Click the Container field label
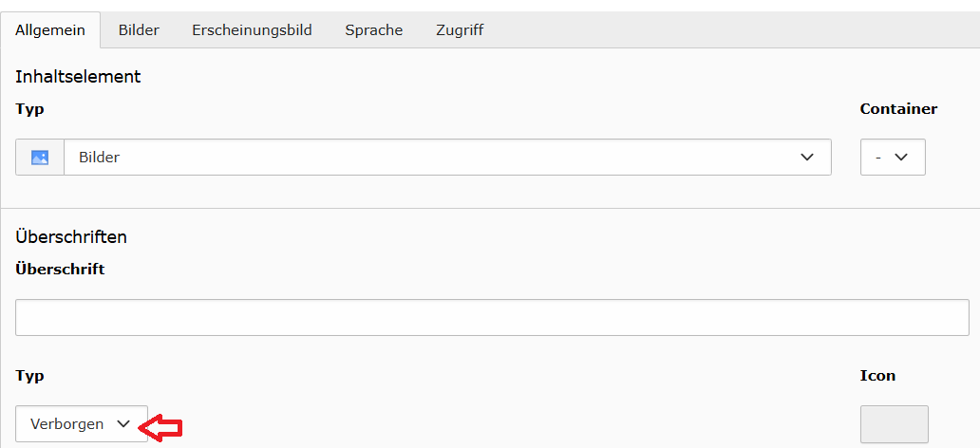Screen dimensions: 980x448 [x=898, y=108]
